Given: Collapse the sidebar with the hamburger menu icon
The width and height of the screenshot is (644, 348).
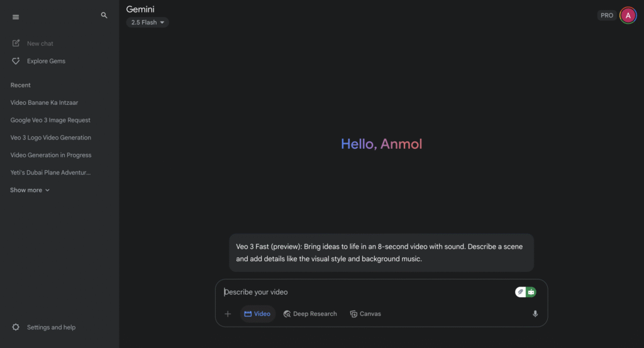Looking at the screenshot, I should (x=16, y=17).
